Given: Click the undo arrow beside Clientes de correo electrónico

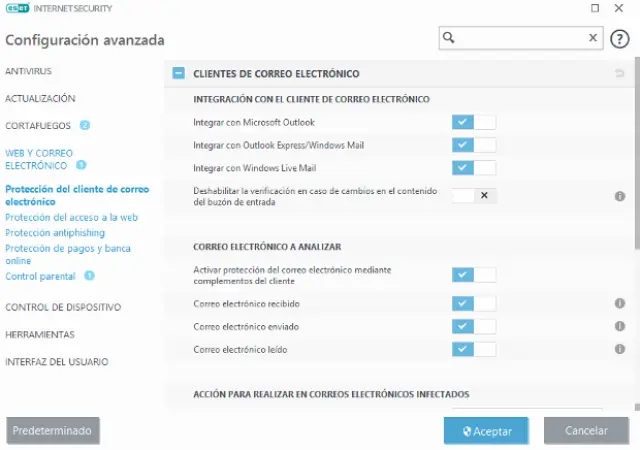Looking at the screenshot, I should pyautogui.click(x=619, y=74).
